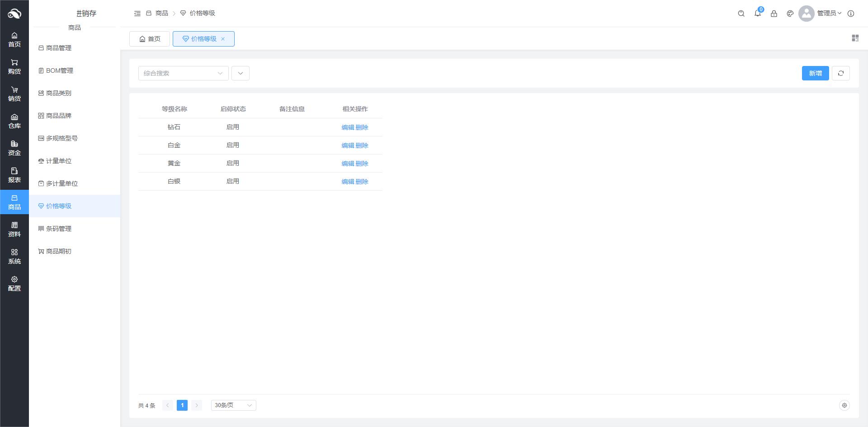Click the tab layout grid icon
868x427 pixels.
tap(855, 38)
